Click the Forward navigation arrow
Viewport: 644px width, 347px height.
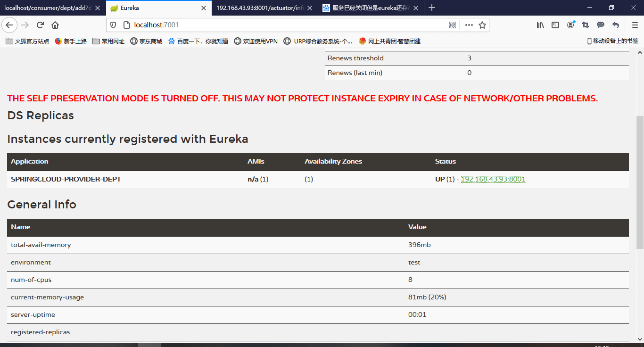coord(25,25)
